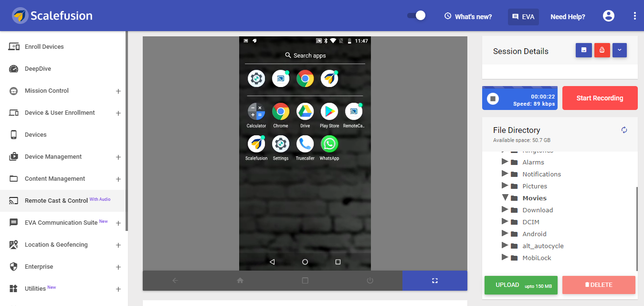Select Remote Cast & Control in the sidebar
The image size is (644, 306).
pos(63,201)
